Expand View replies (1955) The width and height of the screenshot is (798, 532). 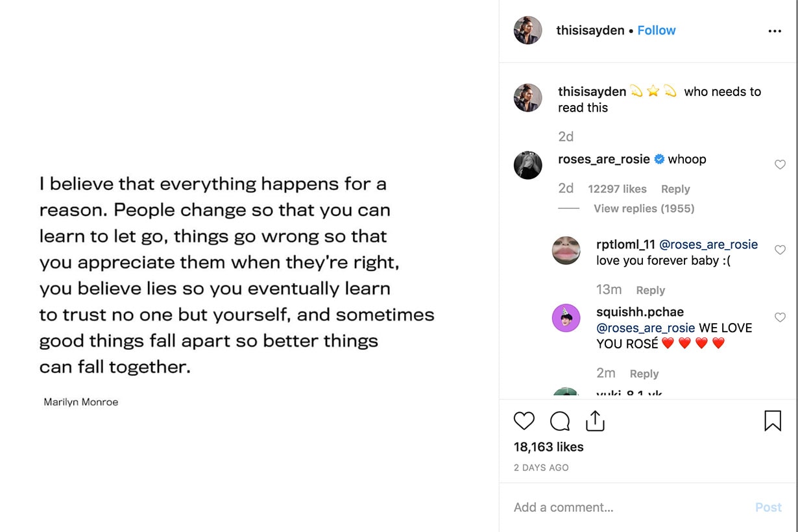click(x=644, y=208)
